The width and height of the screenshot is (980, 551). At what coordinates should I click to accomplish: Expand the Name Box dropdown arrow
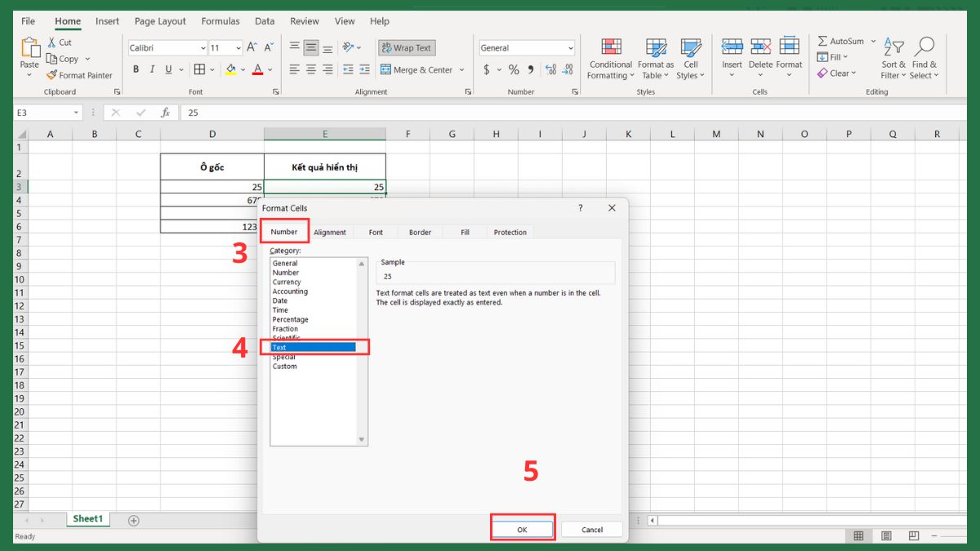(77, 113)
